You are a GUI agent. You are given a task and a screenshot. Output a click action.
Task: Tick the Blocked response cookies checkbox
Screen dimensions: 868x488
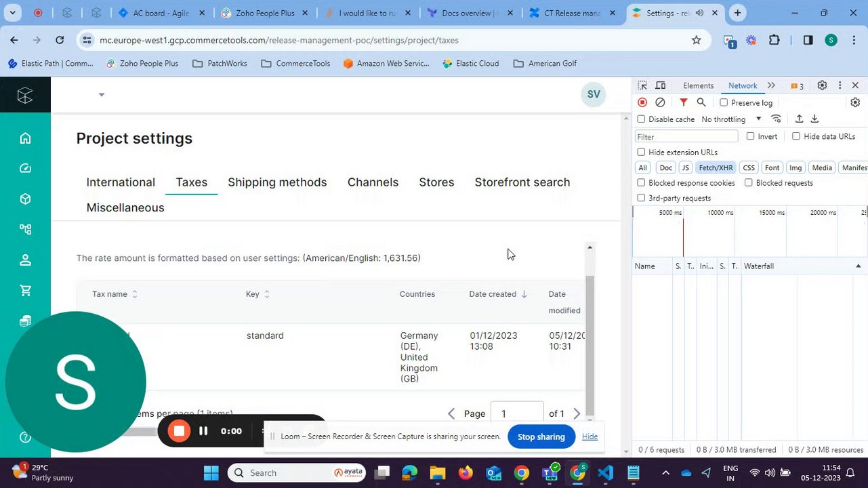pyautogui.click(x=641, y=183)
